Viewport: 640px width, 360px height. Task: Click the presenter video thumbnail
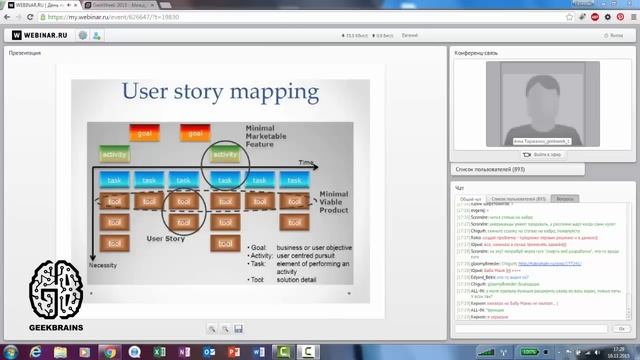542,104
